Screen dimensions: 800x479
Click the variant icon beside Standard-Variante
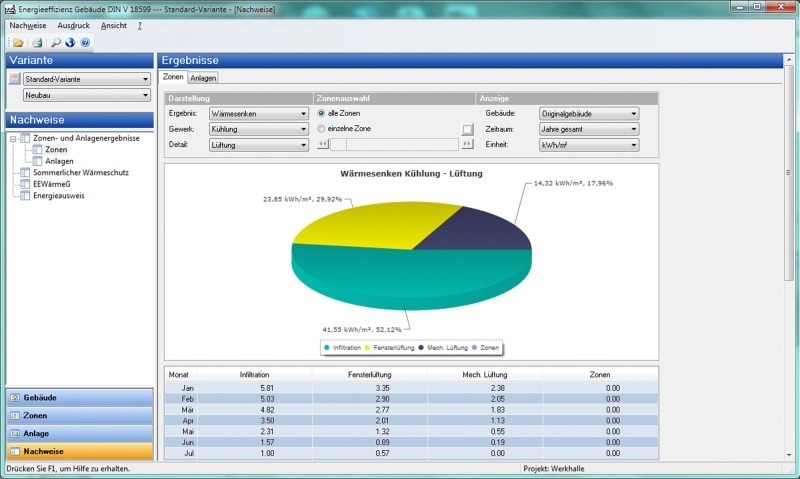tap(15, 79)
